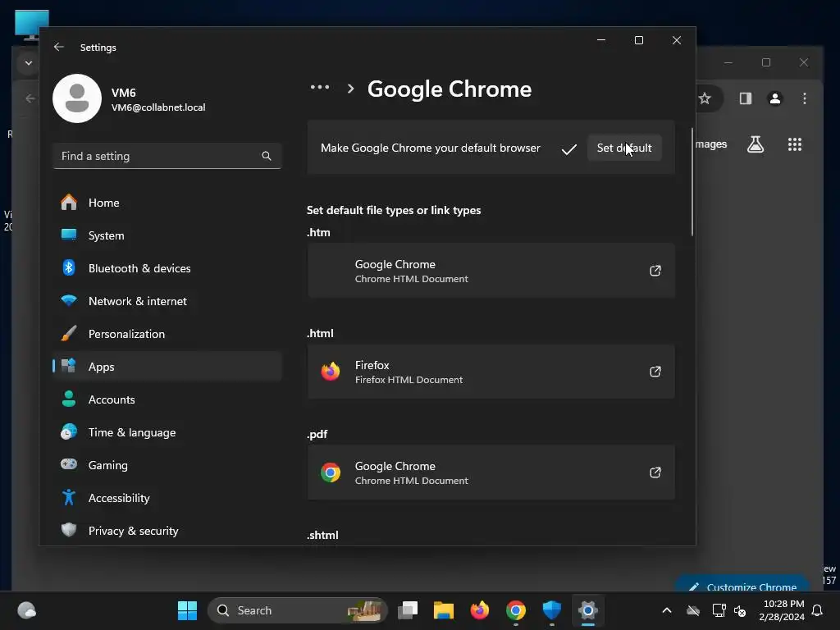
Task: Open Network & internet settings
Action: [x=167, y=301]
